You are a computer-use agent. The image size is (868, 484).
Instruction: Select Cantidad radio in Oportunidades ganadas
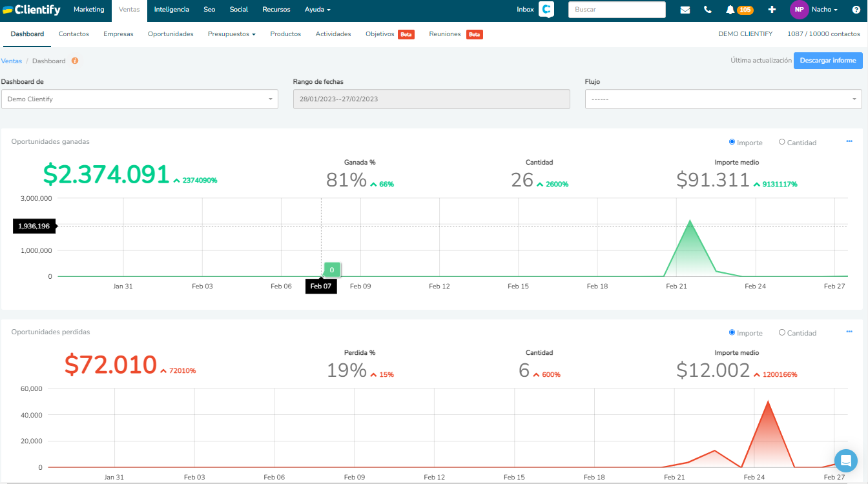[x=782, y=142]
